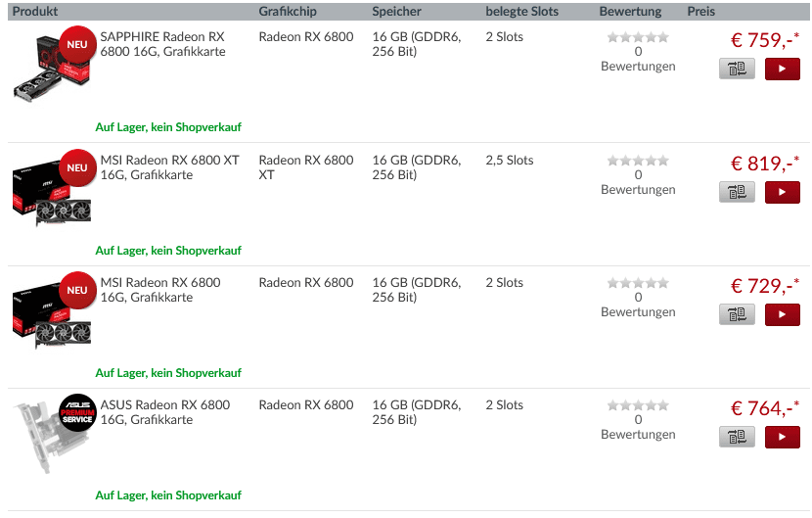Click the Preis column header
This screenshot has width=812, height=518.
[x=700, y=12]
